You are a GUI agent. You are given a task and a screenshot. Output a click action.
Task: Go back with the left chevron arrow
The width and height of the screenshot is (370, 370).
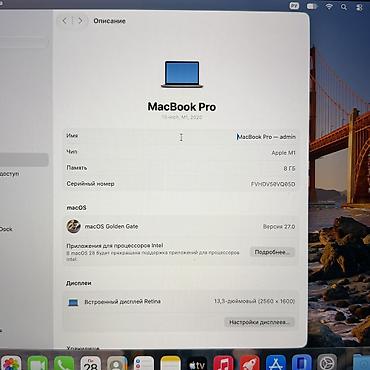[65, 21]
